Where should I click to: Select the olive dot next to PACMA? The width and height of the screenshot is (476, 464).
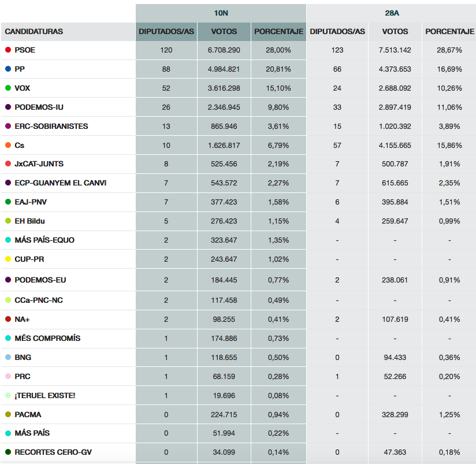[8, 414]
